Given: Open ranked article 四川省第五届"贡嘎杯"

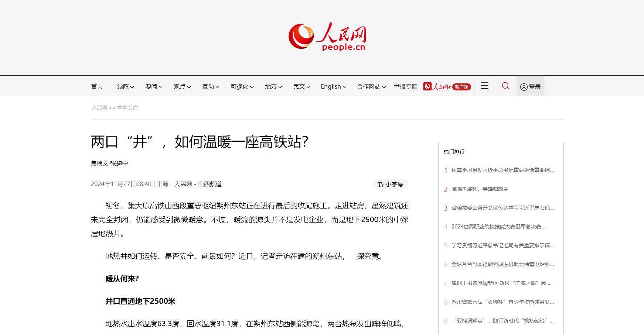Looking at the screenshot, I should 502,302.
